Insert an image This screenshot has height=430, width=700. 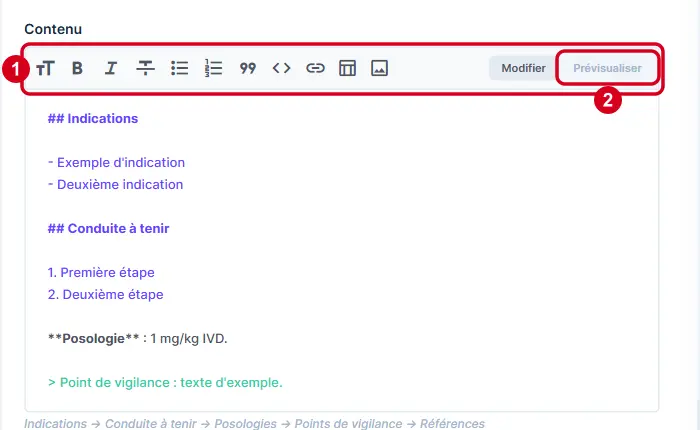coord(379,68)
